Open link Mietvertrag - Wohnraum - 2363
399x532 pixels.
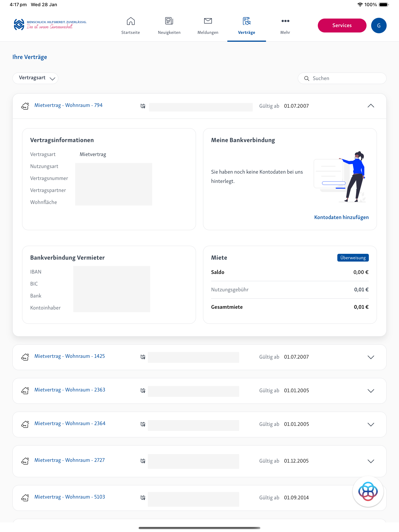click(70, 390)
